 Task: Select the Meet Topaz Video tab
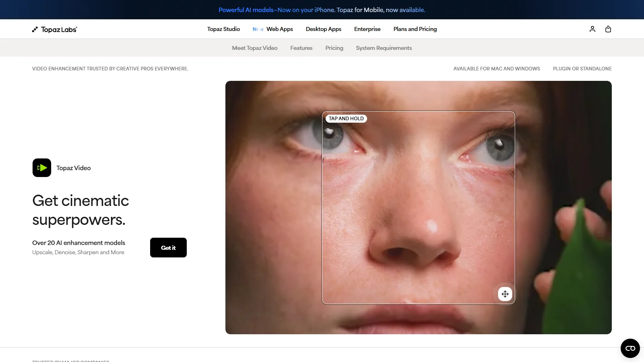coord(255,48)
